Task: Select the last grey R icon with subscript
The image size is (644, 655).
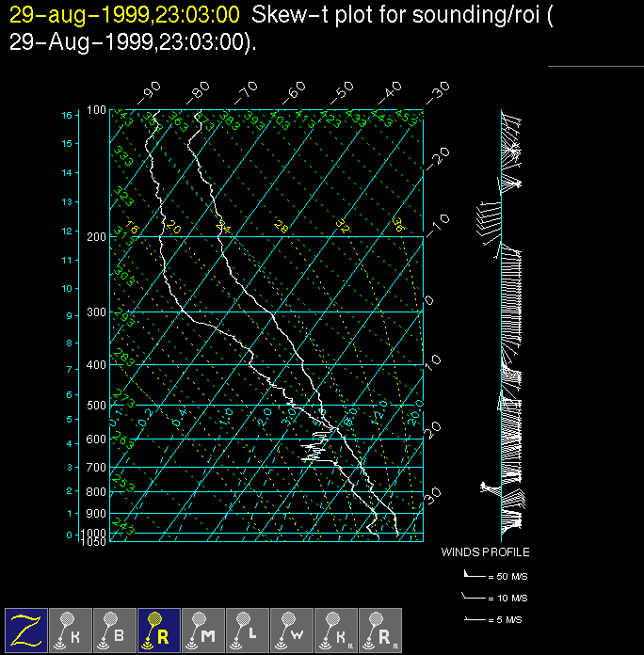Action: [x=380, y=630]
